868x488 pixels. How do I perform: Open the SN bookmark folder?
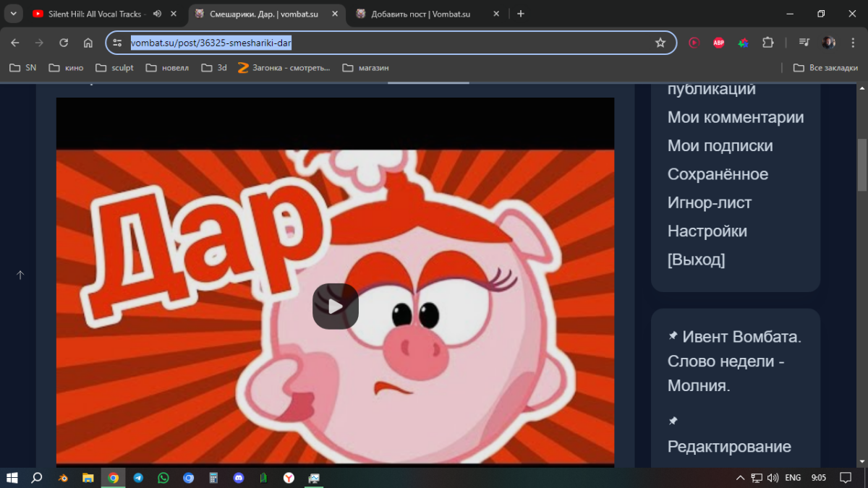pos(22,68)
